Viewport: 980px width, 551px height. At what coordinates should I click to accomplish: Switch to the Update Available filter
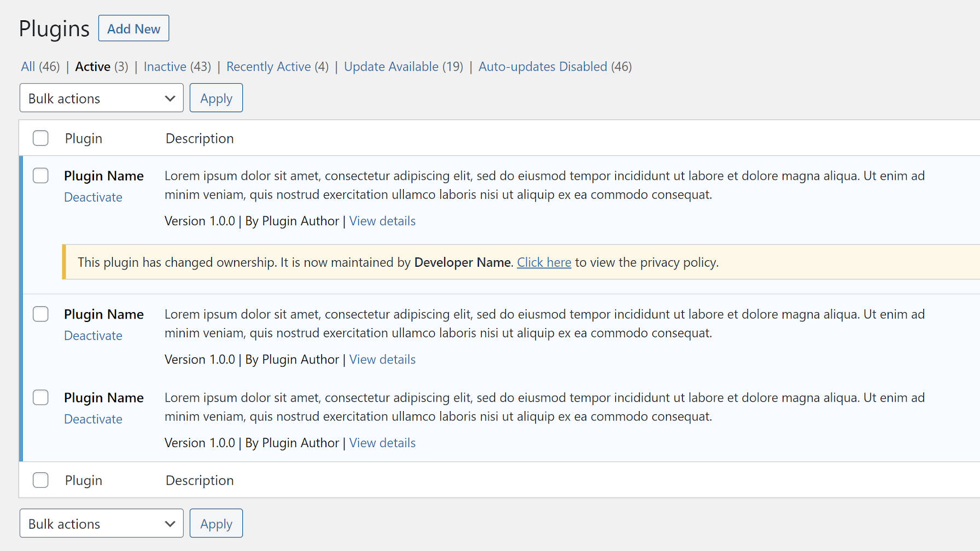391,66
